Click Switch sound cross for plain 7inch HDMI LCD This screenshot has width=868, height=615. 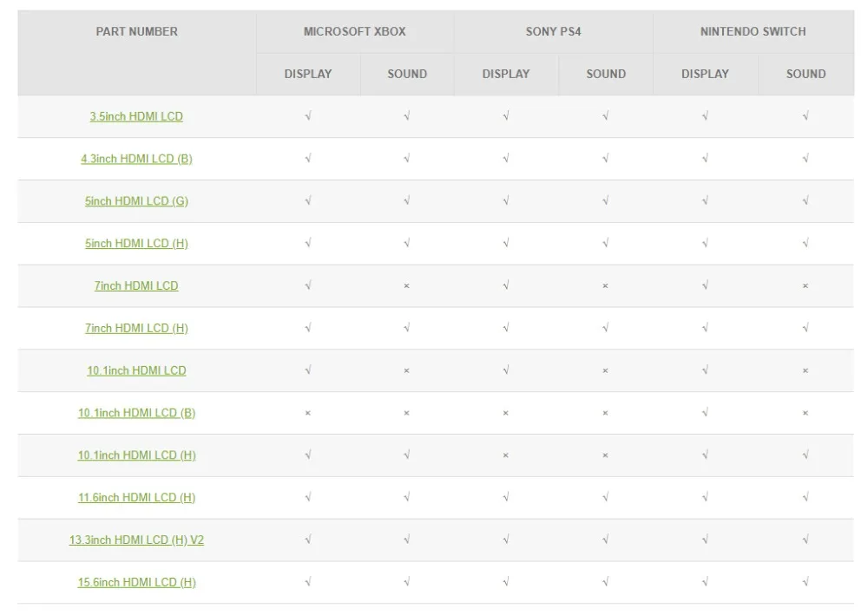click(806, 286)
